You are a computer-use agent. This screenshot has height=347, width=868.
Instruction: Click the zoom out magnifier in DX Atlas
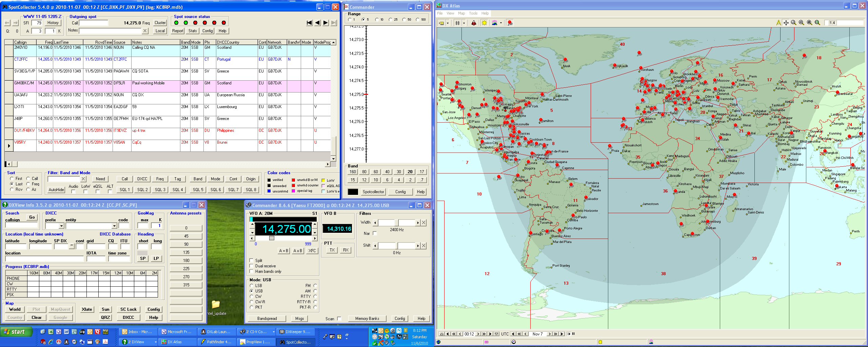click(x=802, y=23)
